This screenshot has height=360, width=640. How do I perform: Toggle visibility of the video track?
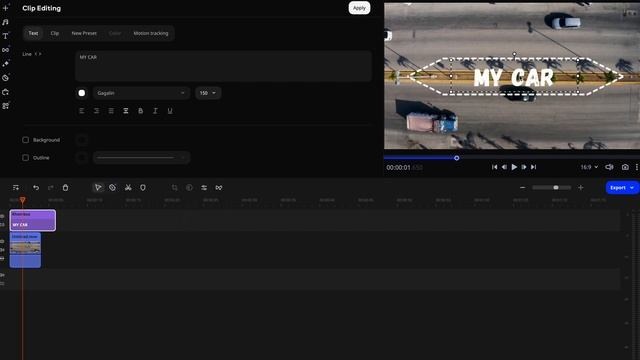point(2,241)
